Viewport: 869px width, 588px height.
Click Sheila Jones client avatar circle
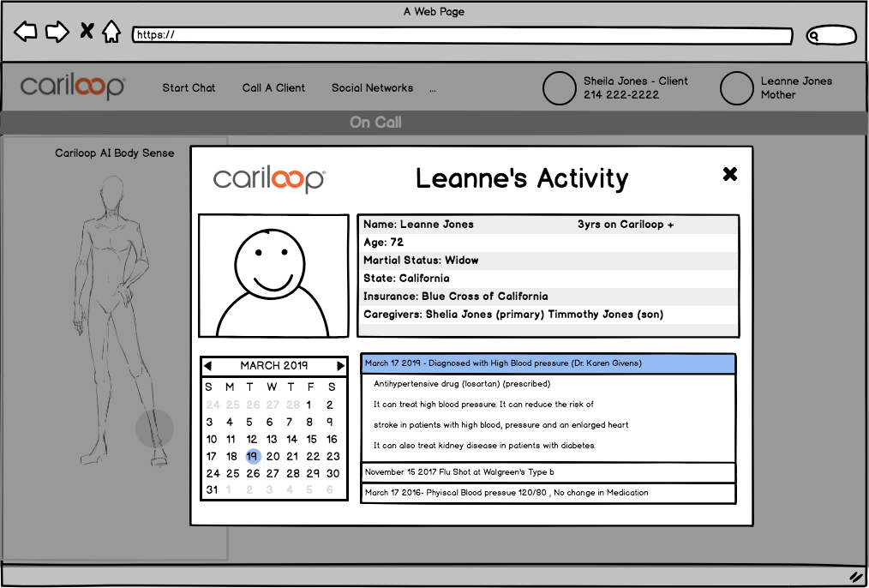[560, 88]
